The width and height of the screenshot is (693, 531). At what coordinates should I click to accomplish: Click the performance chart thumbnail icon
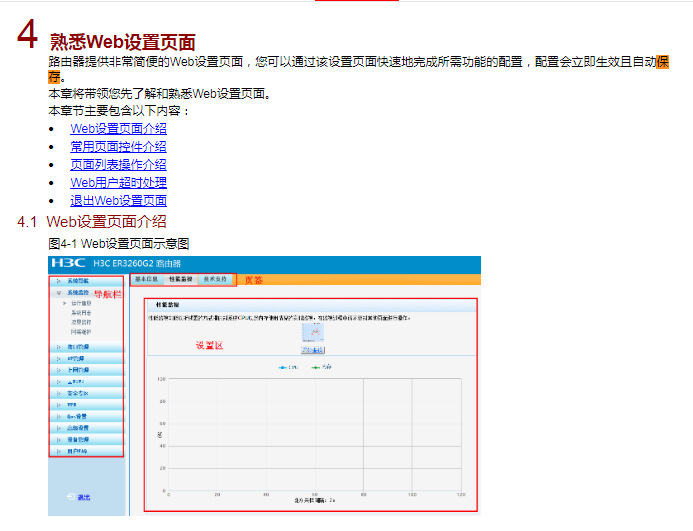click(x=313, y=332)
